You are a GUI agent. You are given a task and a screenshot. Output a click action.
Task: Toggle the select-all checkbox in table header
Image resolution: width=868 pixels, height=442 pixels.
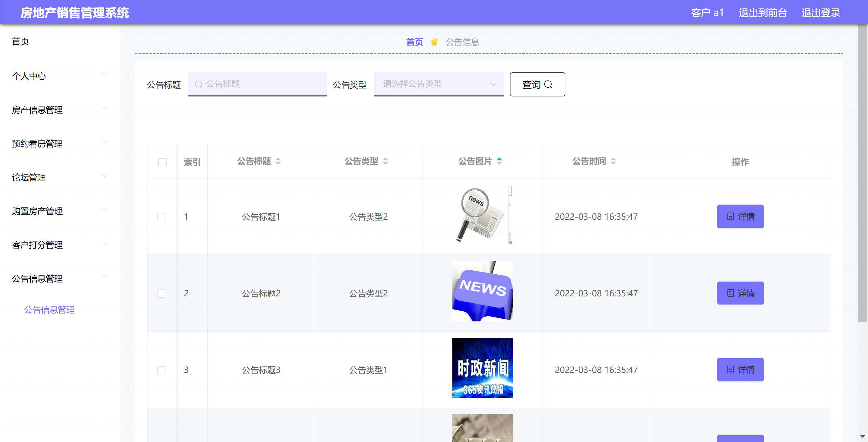point(162,162)
